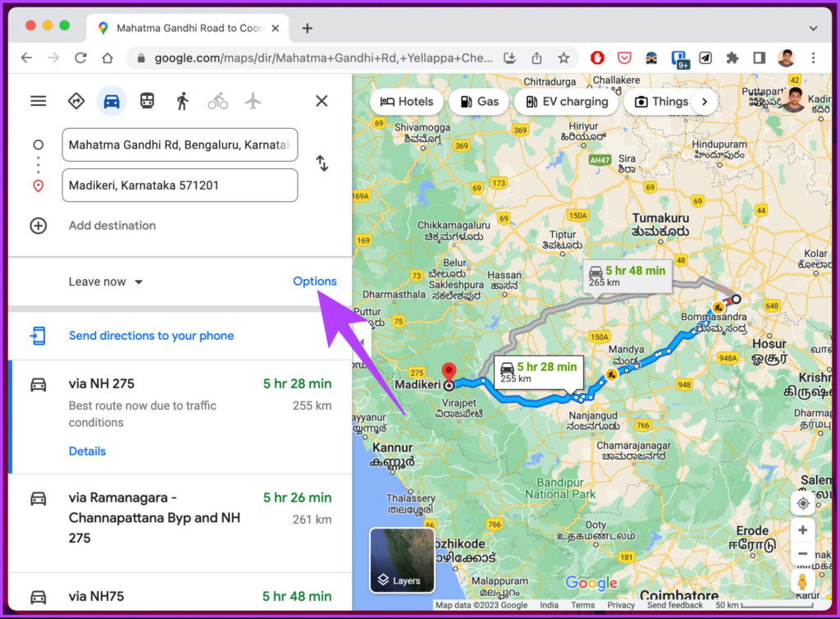Image resolution: width=840 pixels, height=619 pixels.
Task: Open the Extensions puzzle menu
Action: coord(732,58)
